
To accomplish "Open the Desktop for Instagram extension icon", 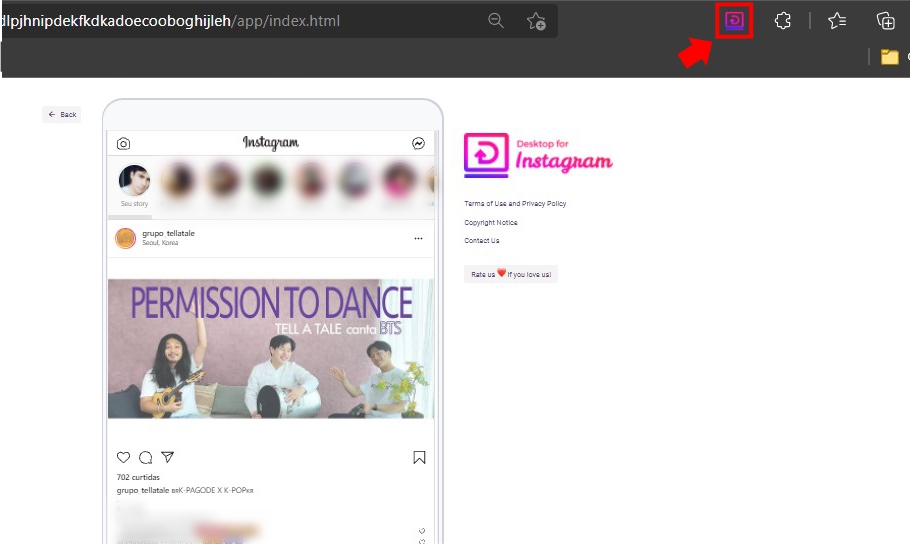I will [x=734, y=21].
